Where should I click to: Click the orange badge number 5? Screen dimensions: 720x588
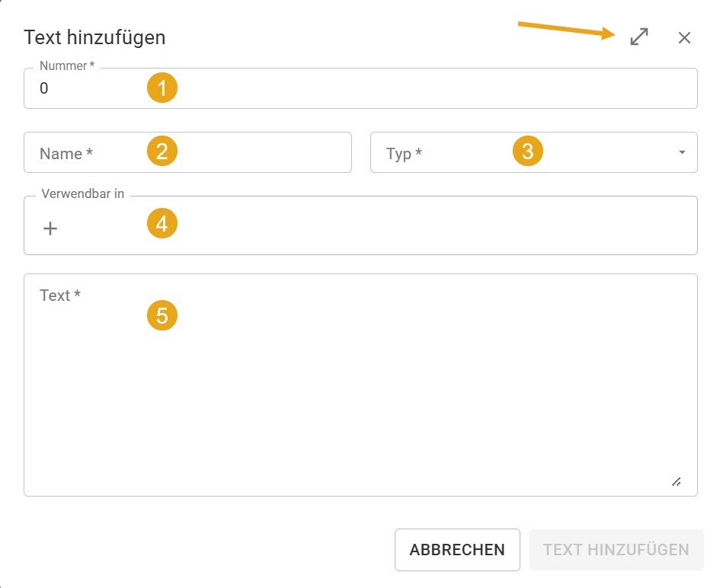point(162,315)
